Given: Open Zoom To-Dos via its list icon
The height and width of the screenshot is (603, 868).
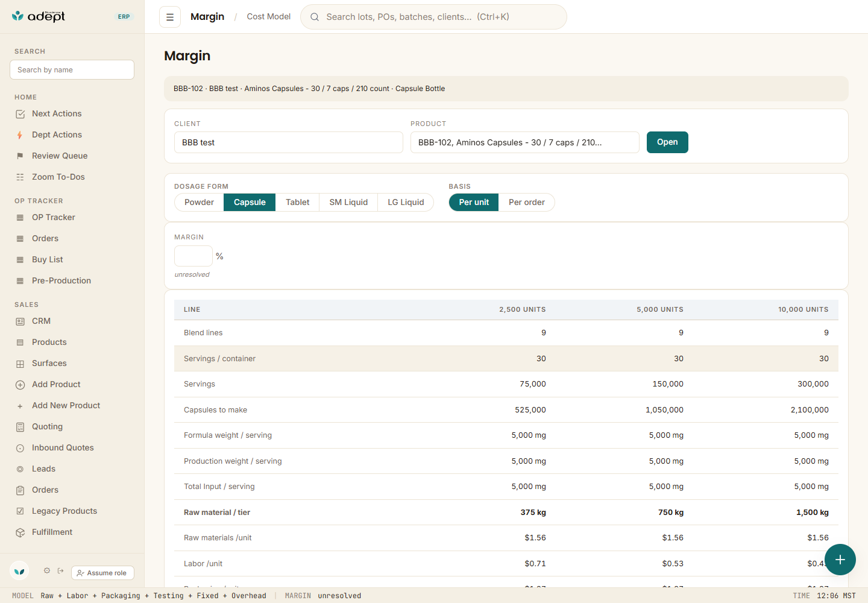Looking at the screenshot, I should point(20,177).
